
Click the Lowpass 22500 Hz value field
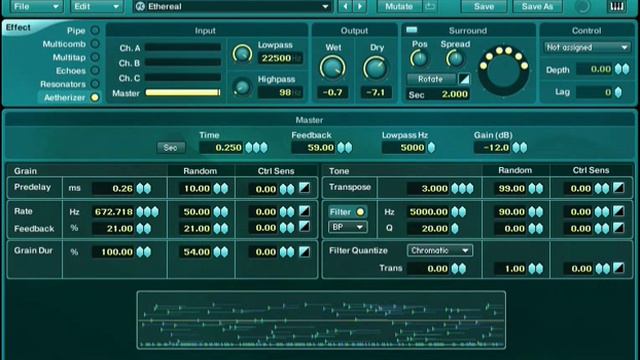(280, 58)
